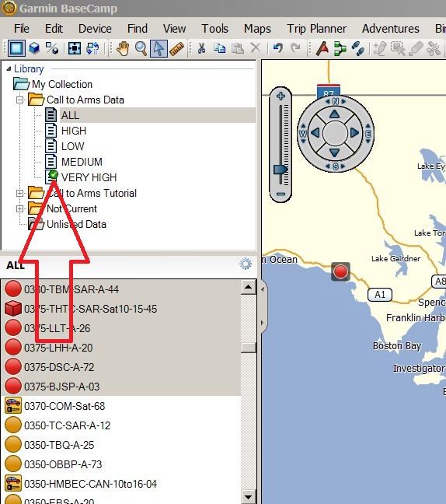Pan map south with down arrow

pos(335,152)
